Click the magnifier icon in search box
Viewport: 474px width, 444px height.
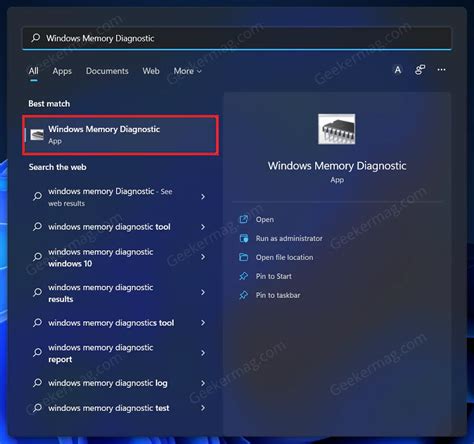point(35,38)
